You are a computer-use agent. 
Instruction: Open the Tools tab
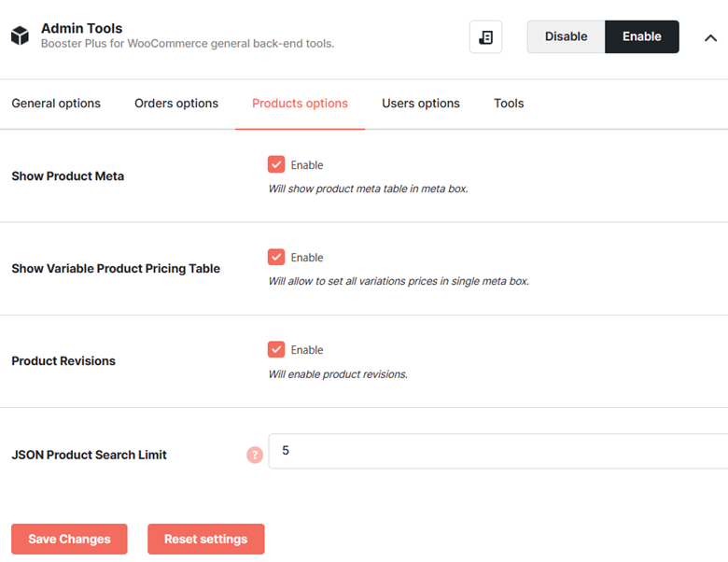pos(509,103)
